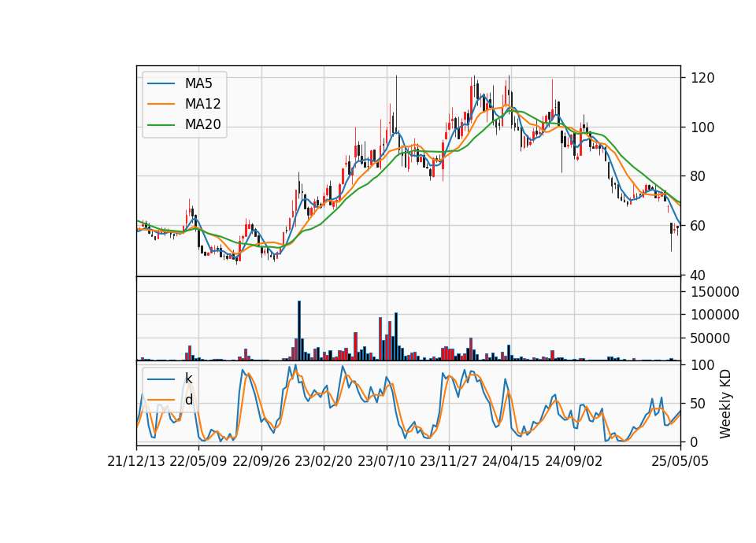Image resolution: width=756 pixels, height=543 pixels.
Task: Click the 150000 volume axis label
Action: (715, 291)
